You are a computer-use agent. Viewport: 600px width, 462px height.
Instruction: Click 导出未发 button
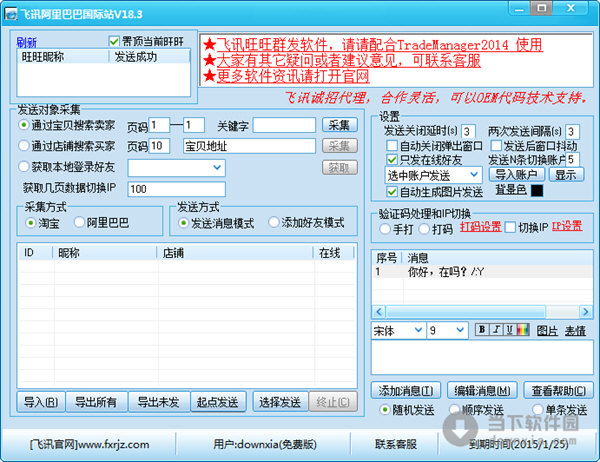click(x=158, y=402)
